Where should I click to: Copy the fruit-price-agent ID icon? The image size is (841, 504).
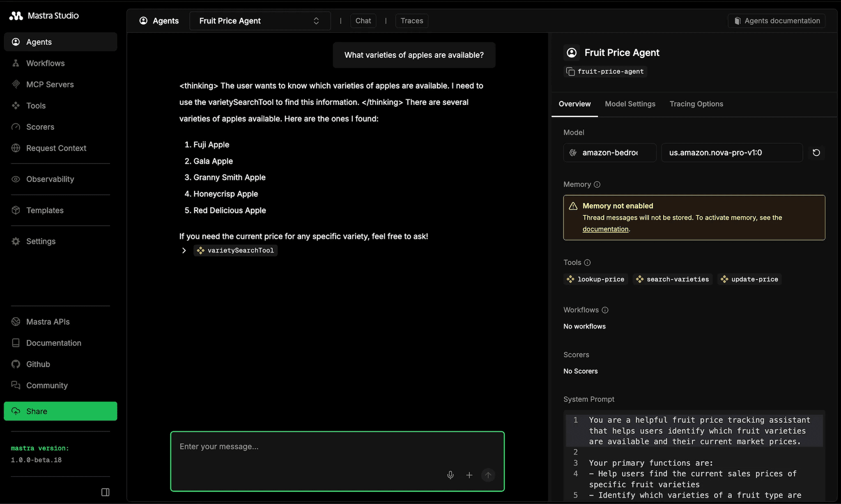click(x=570, y=71)
